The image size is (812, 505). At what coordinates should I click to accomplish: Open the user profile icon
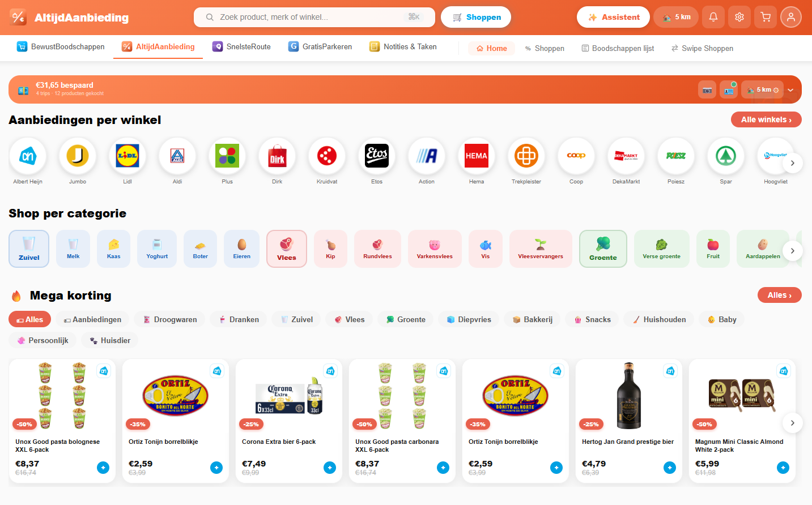coord(791,17)
